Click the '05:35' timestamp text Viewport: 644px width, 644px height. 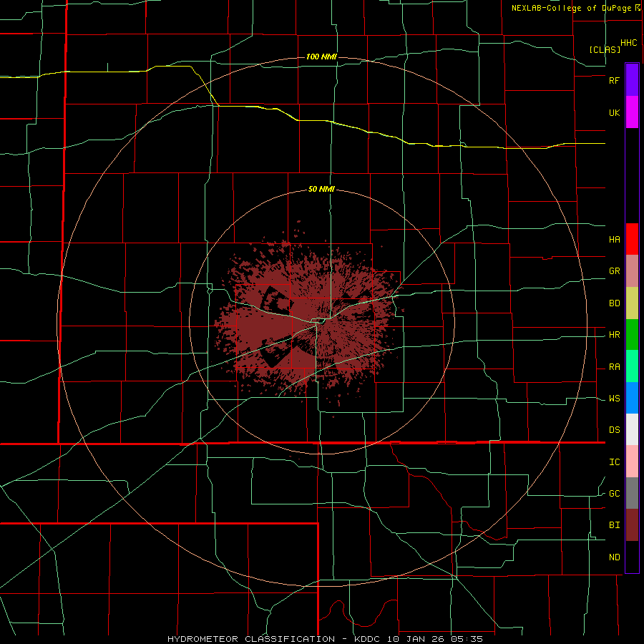coord(466,639)
